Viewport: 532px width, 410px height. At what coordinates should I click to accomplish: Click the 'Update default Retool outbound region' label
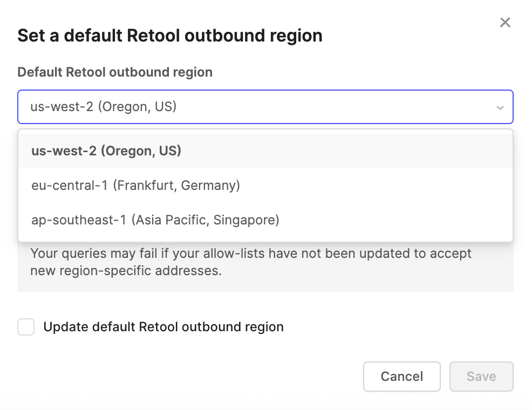(163, 327)
